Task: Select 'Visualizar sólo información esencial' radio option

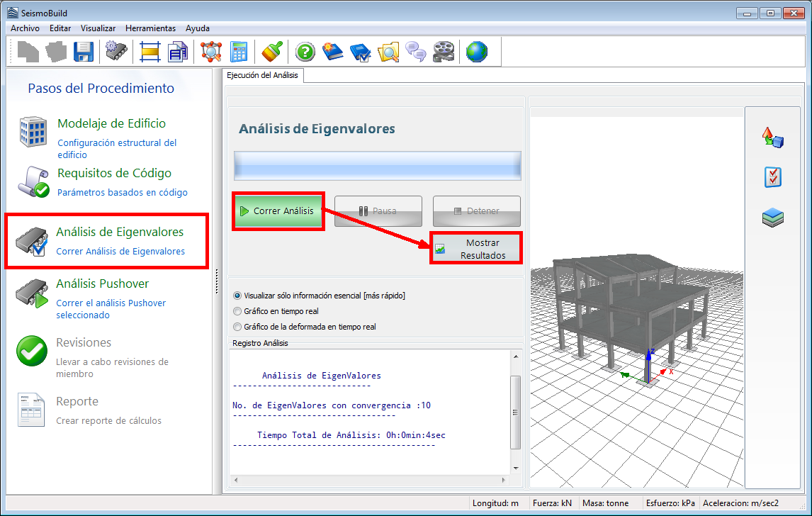Action: point(237,296)
